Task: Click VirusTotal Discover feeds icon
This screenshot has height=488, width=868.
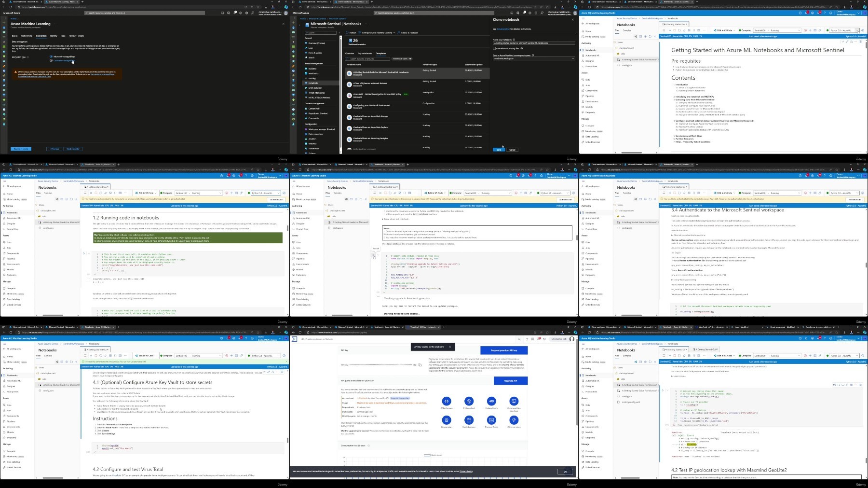Action: point(491,420)
